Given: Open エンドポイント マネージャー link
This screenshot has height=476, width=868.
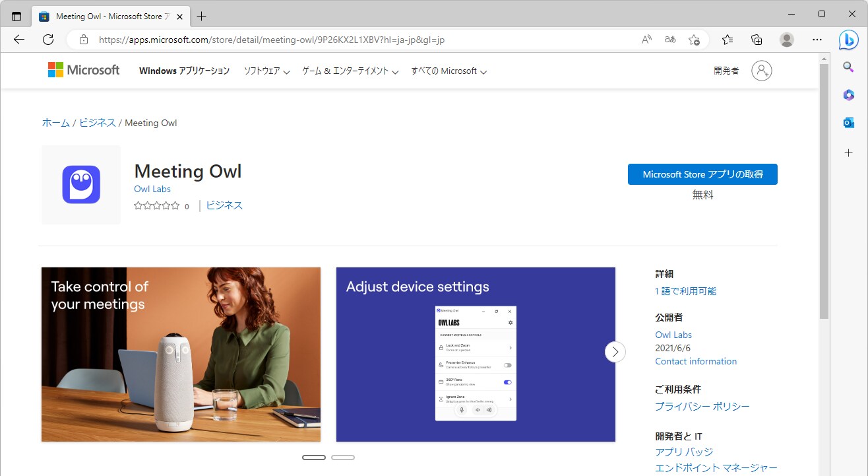Looking at the screenshot, I should click(716, 468).
